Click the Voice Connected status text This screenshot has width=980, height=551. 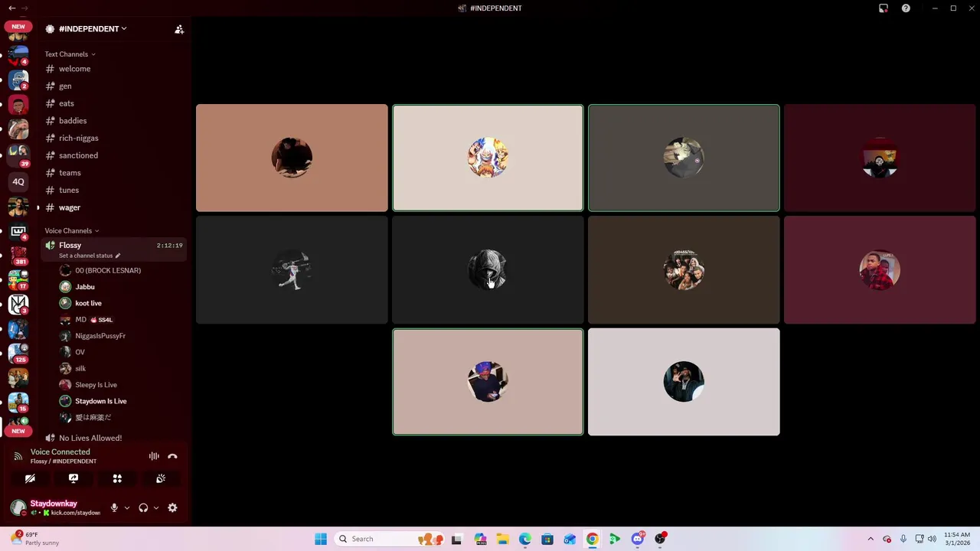click(60, 452)
